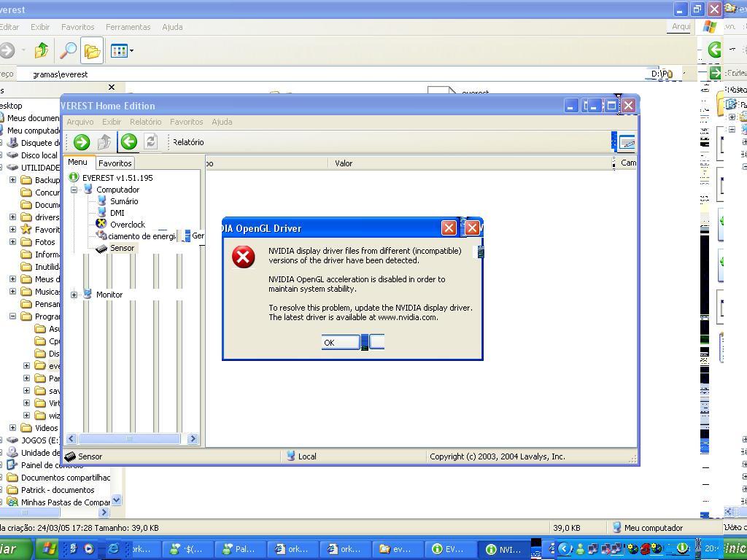The height and width of the screenshot is (560, 747).
Task: Click the refresh icon in EVEREST toolbar
Action: coord(151,142)
